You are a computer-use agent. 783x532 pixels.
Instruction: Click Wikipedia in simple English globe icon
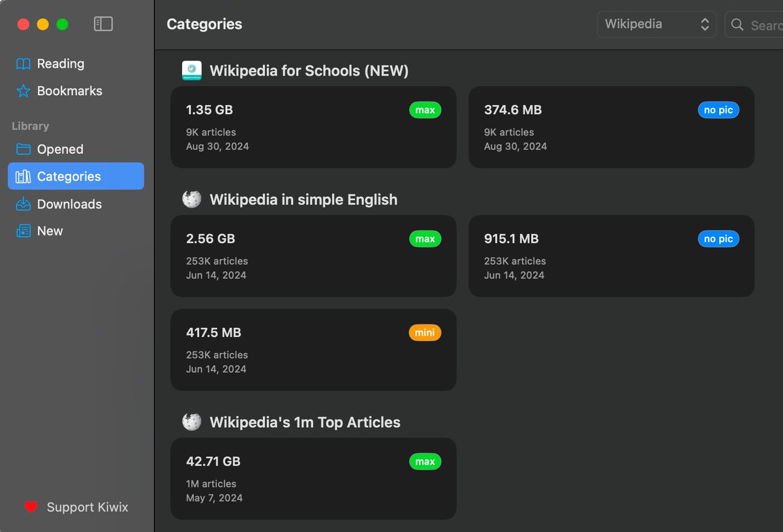coord(192,199)
